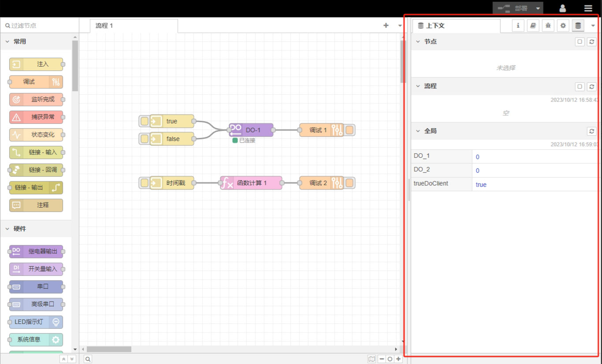Image resolution: width=602 pixels, height=364 pixels.
Task: Click the 部署 deploy button
Action: (x=513, y=8)
